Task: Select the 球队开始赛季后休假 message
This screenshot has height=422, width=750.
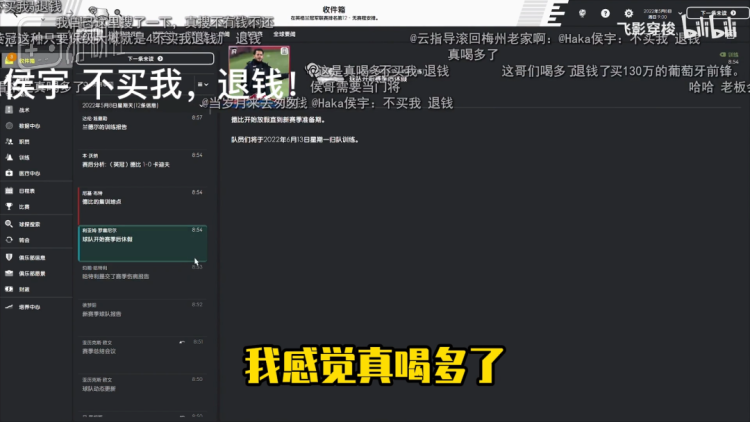Action: (x=143, y=244)
